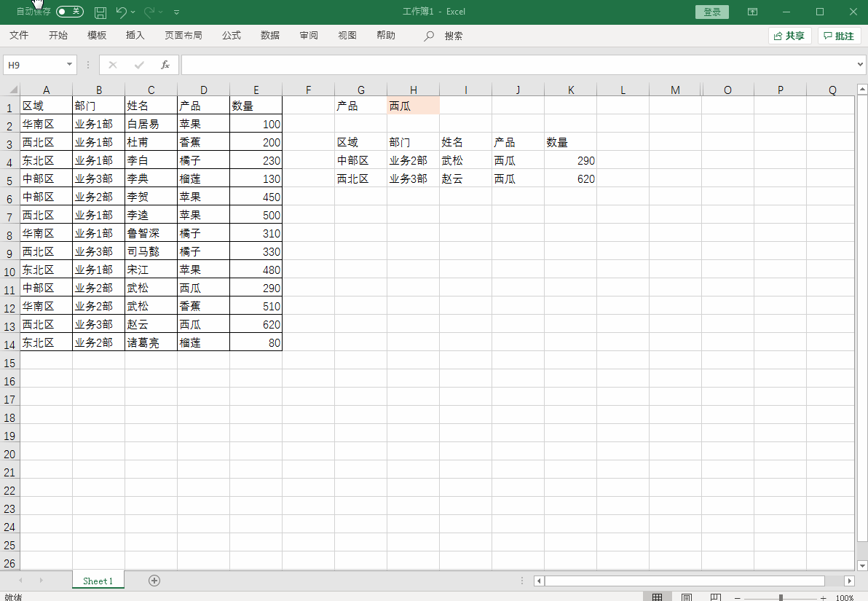Click the 共享 share button
Image resolution: width=868 pixels, height=601 pixels.
pyautogui.click(x=789, y=36)
